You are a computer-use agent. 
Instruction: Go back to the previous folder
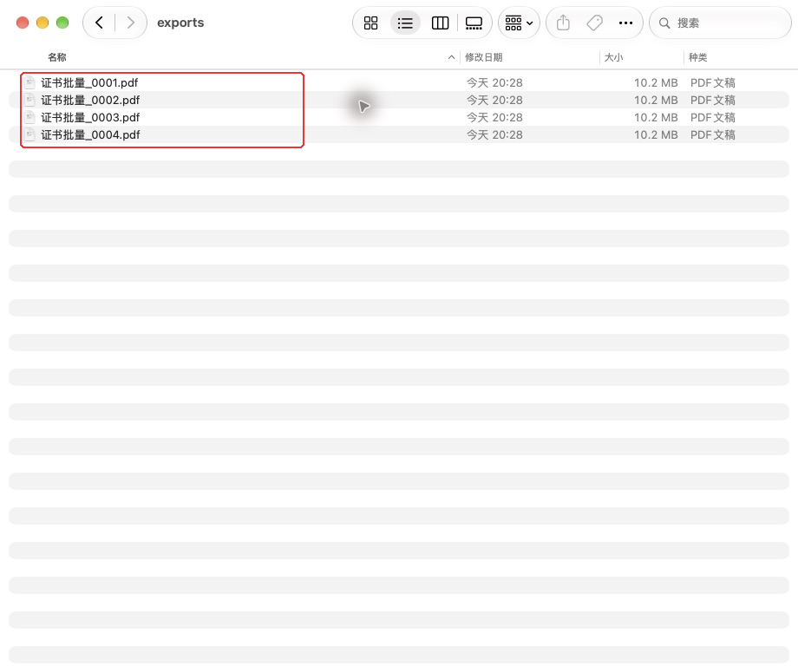(99, 23)
